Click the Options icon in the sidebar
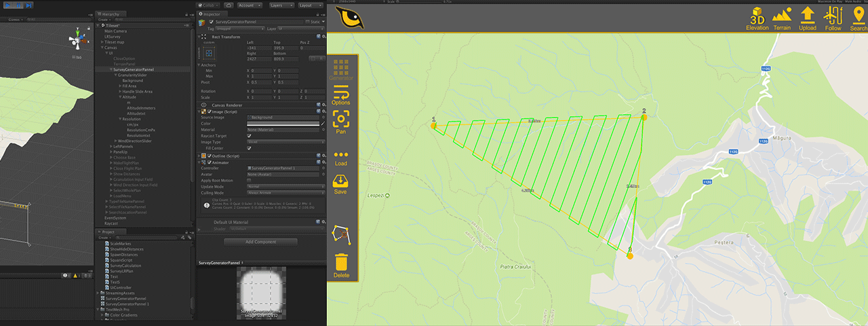The width and height of the screenshot is (868, 326). [341, 94]
